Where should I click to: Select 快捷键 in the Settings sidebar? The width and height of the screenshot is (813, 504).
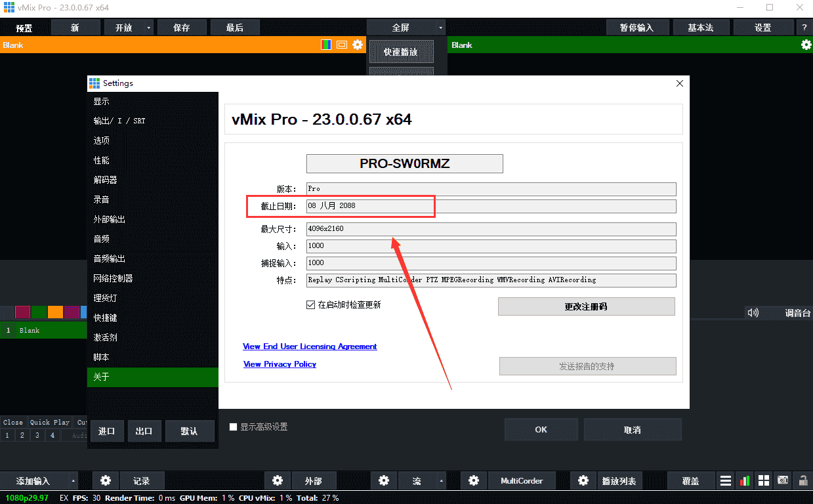tap(105, 318)
